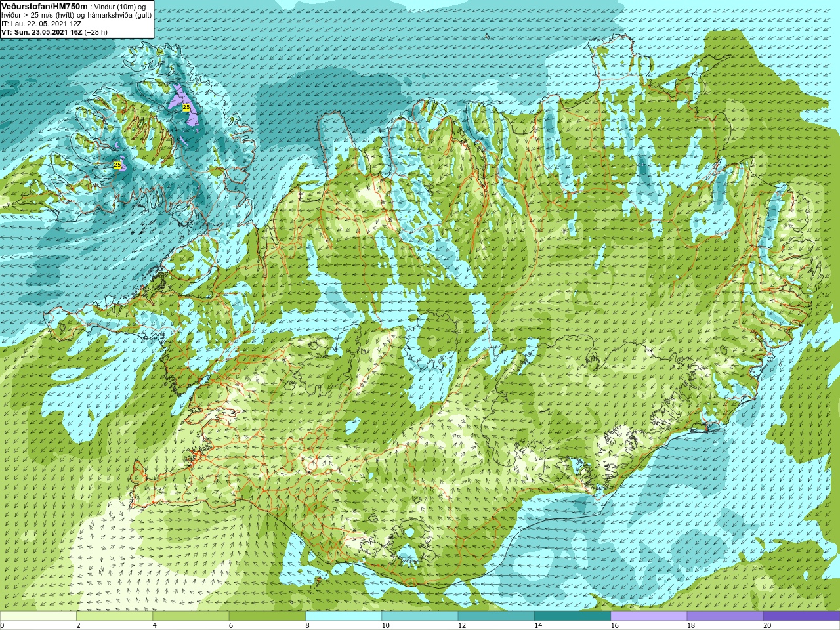Click the legend value 4
Screen dimensions: 840x630
[x=155, y=625]
